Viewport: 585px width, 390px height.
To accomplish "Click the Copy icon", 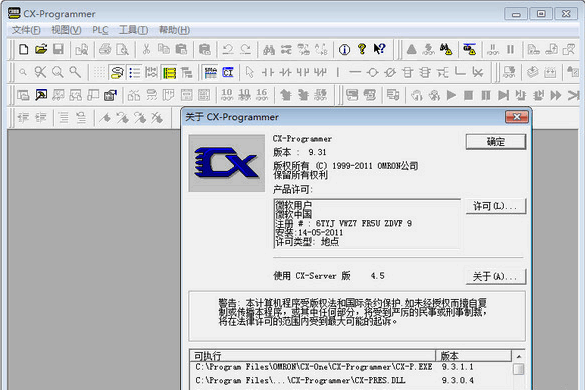I will pos(163,49).
